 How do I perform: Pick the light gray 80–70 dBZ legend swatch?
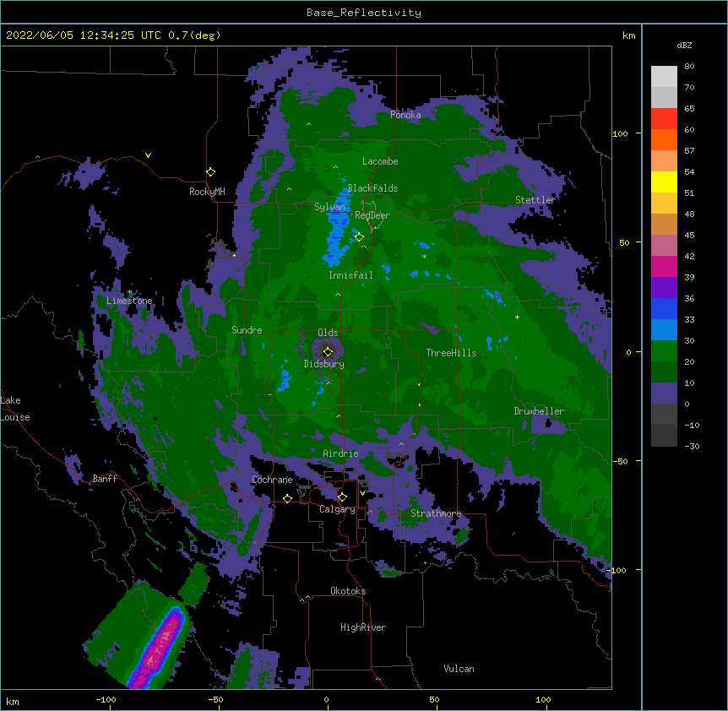coord(664,77)
